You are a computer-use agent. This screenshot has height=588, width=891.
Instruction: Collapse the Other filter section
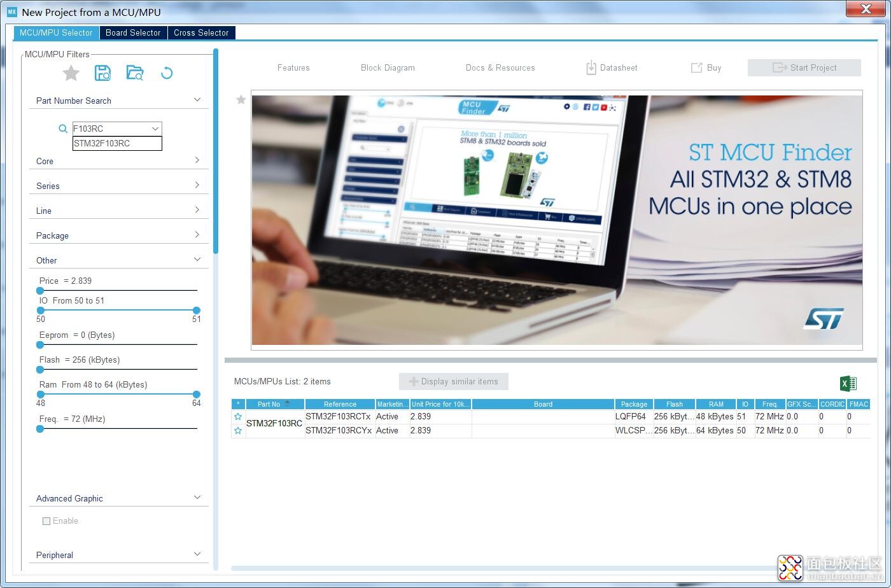197,260
